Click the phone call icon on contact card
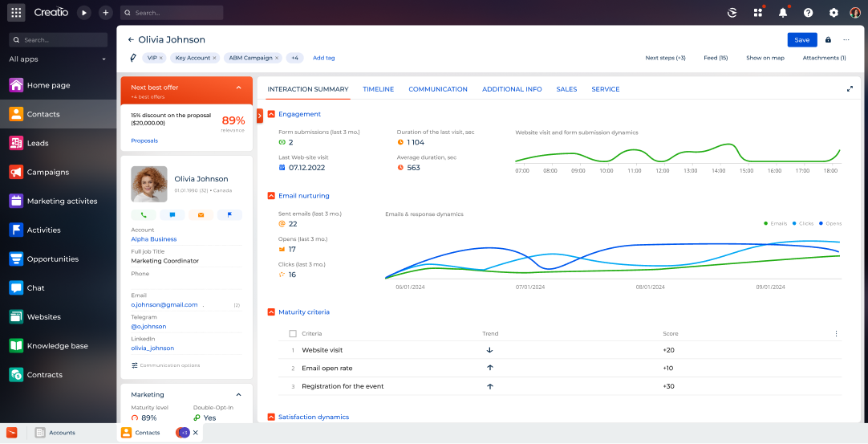 pyautogui.click(x=144, y=215)
